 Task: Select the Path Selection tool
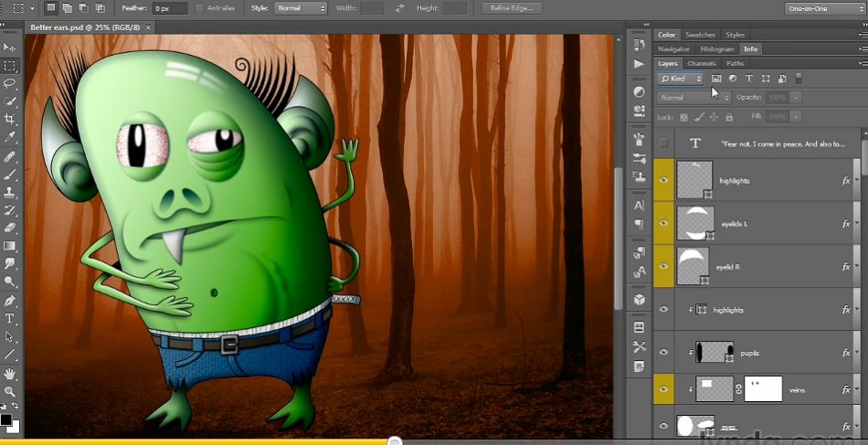(9, 336)
